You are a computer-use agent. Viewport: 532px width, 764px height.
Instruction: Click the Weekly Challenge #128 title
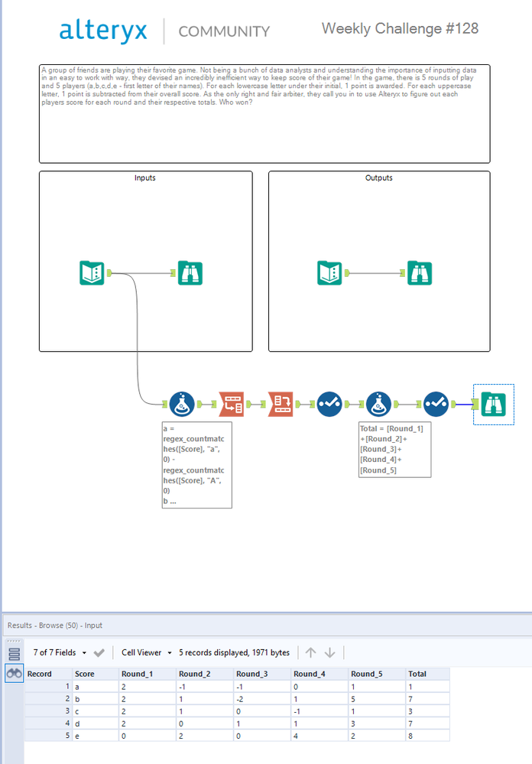400,28
